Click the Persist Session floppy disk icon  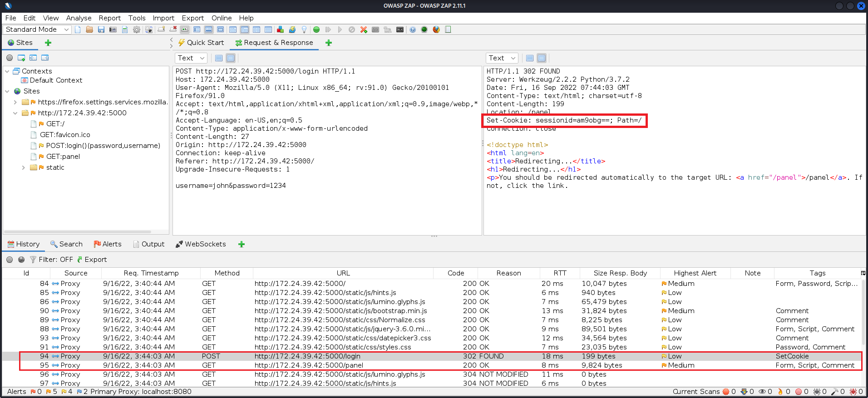pos(101,29)
